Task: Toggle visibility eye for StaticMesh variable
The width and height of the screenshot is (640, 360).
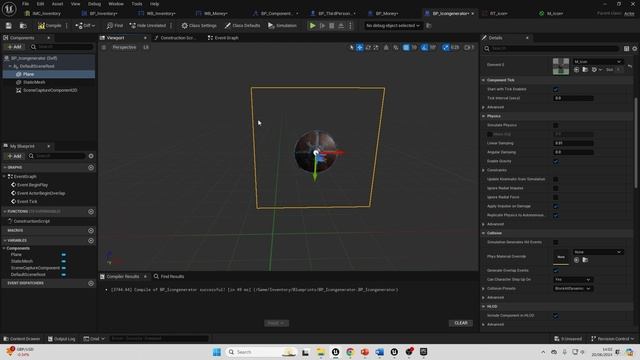Action: (x=64, y=261)
